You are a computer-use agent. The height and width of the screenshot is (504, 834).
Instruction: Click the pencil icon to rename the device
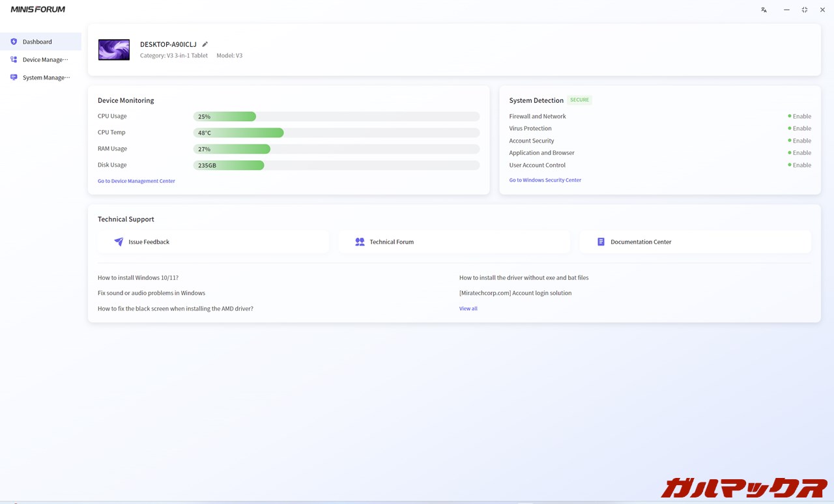[205, 44]
